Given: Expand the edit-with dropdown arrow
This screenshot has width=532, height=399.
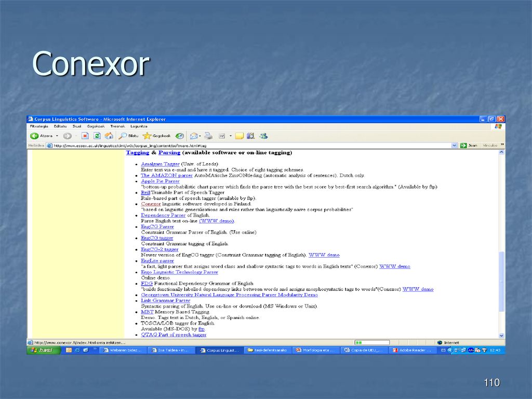Looking at the screenshot, I should coord(231,136).
